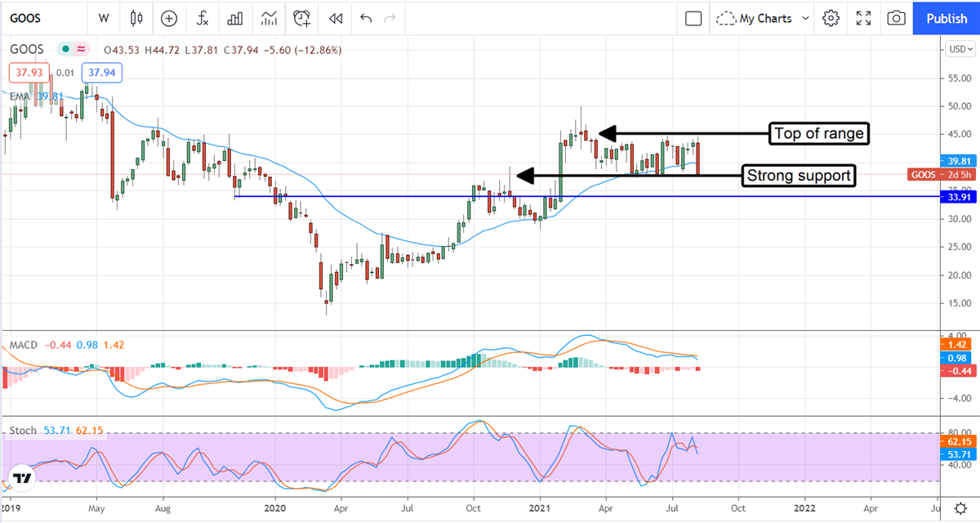Click the 39.81 EMA price scale label
The width and height of the screenshot is (980, 523).
click(x=957, y=162)
